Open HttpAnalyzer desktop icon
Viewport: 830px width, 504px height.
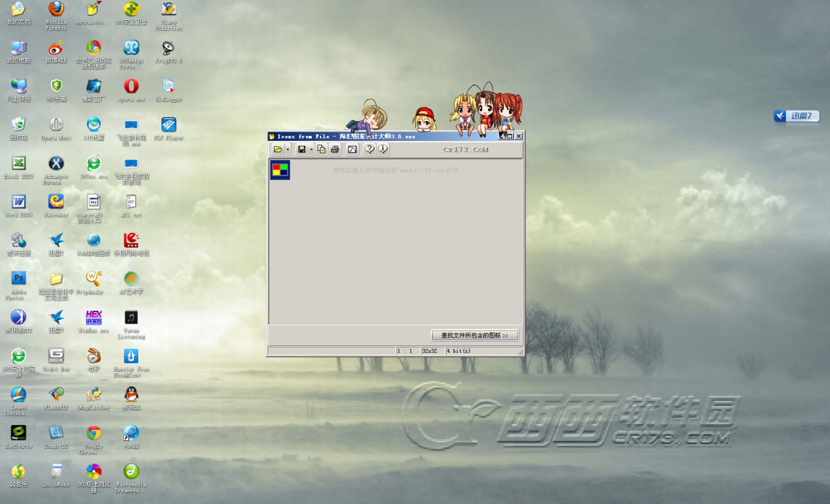pos(94,282)
